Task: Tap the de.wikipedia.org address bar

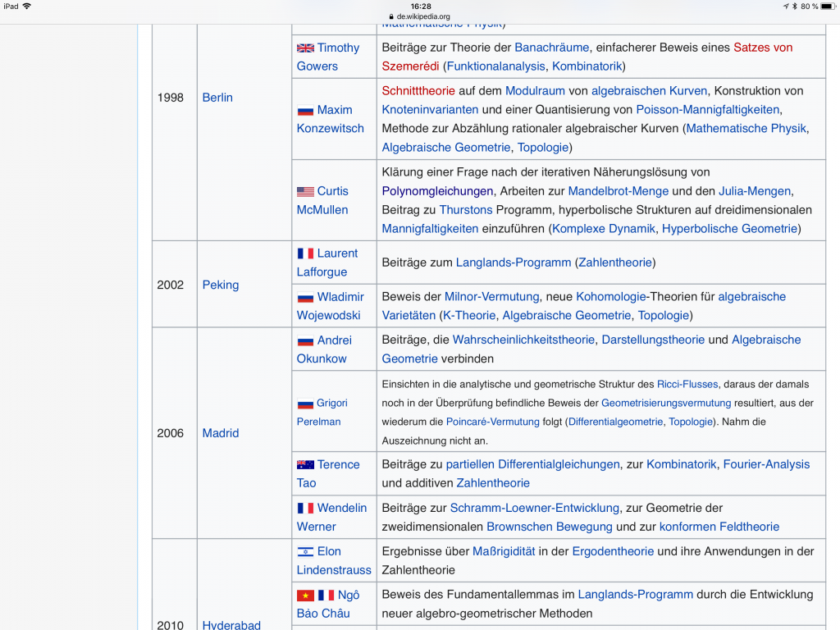Action: click(419, 16)
